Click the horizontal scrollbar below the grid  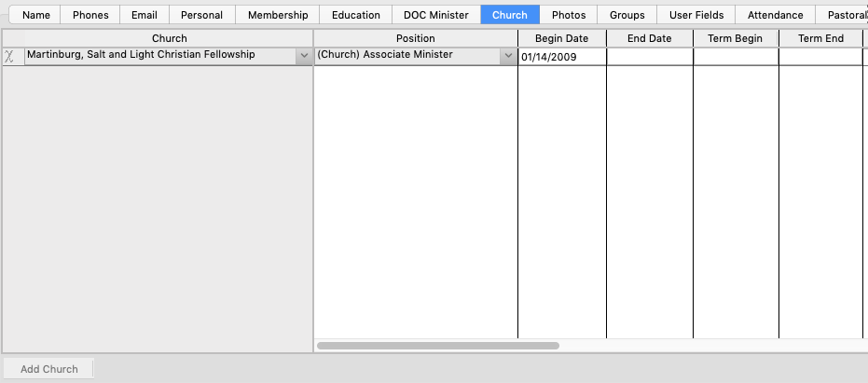(438, 346)
